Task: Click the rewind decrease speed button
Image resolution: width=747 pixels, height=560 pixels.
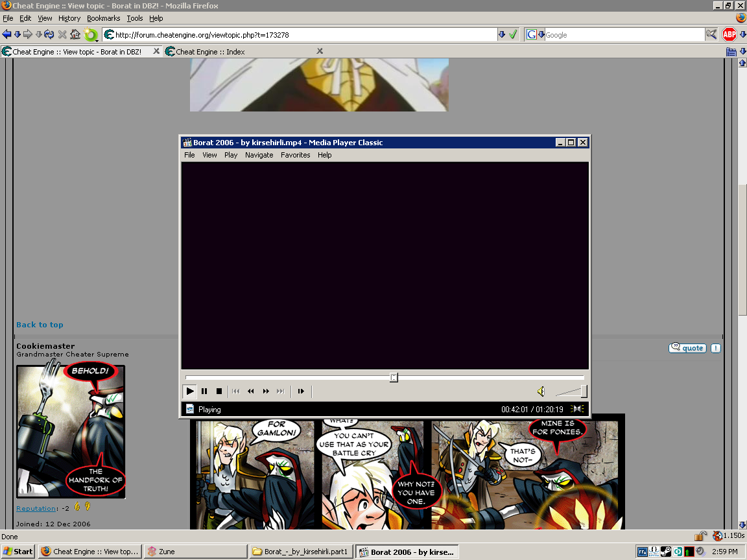Action: click(x=250, y=391)
